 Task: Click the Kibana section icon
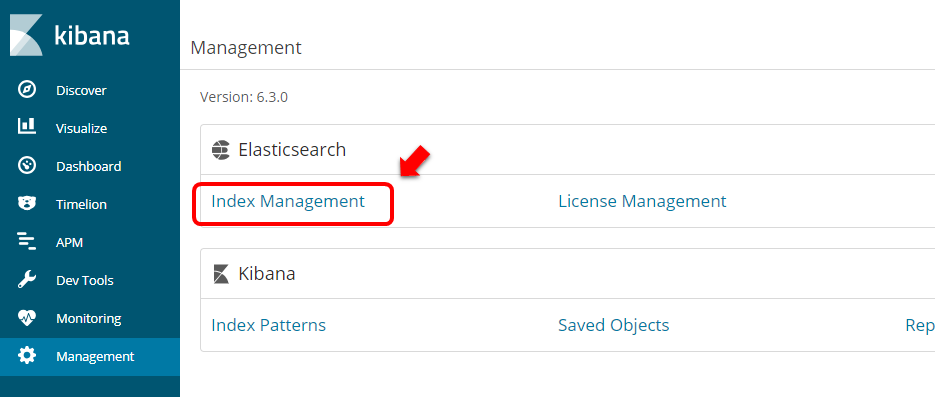[x=221, y=274]
